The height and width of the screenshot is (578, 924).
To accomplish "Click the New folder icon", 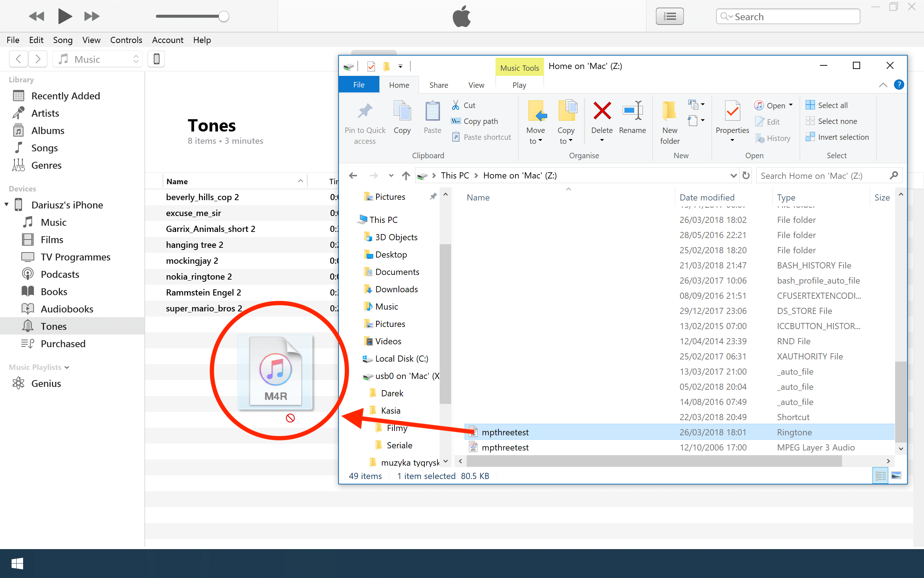I will 669,111.
